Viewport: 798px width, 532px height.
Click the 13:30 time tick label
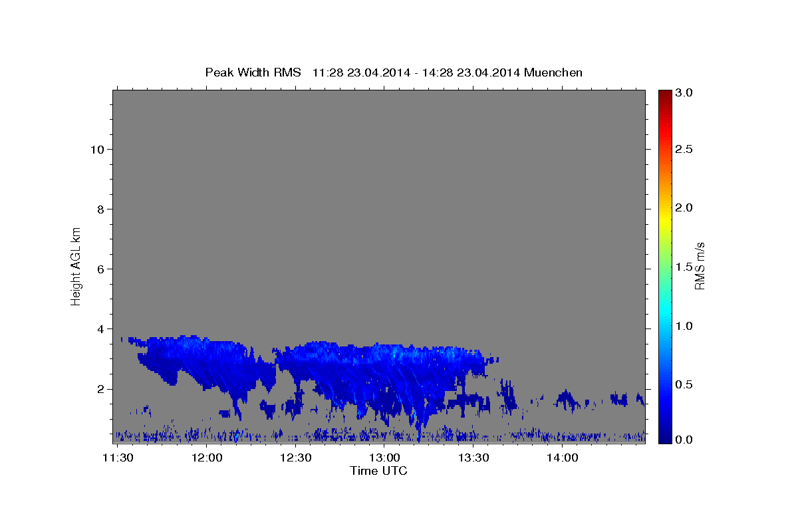[473, 458]
